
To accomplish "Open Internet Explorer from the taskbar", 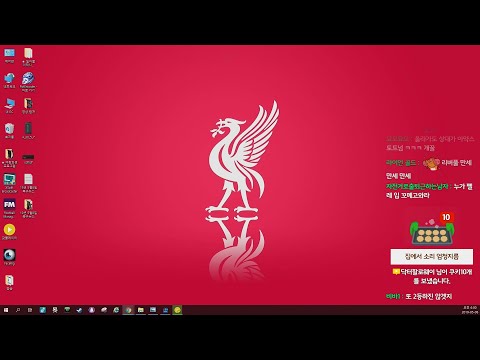I will pos(116,310).
